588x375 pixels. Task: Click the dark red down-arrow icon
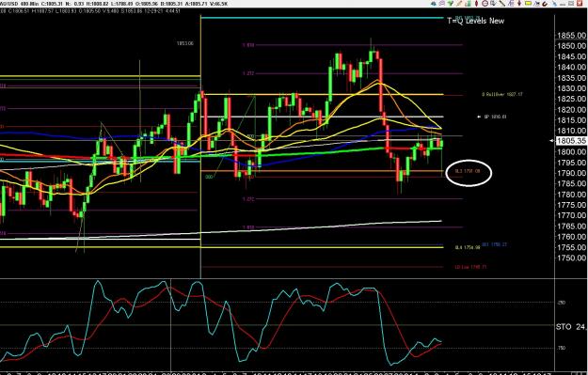coord(519,4)
